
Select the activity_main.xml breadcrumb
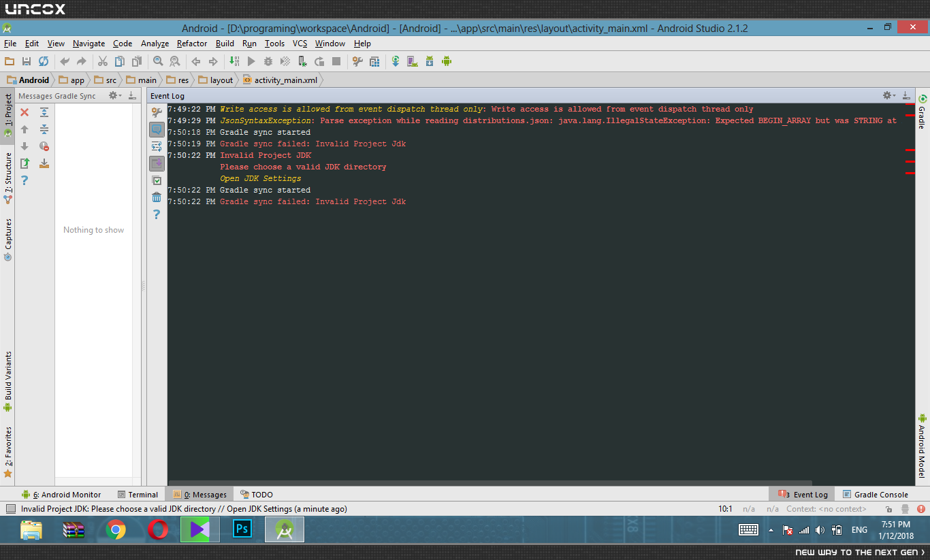tap(280, 80)
